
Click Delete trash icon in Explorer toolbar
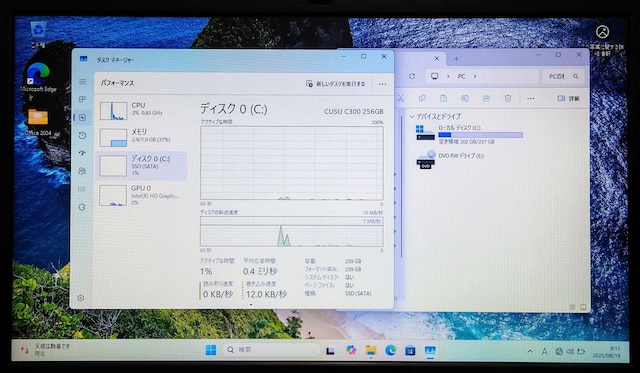pyautogui.click(x=508, y=98)
